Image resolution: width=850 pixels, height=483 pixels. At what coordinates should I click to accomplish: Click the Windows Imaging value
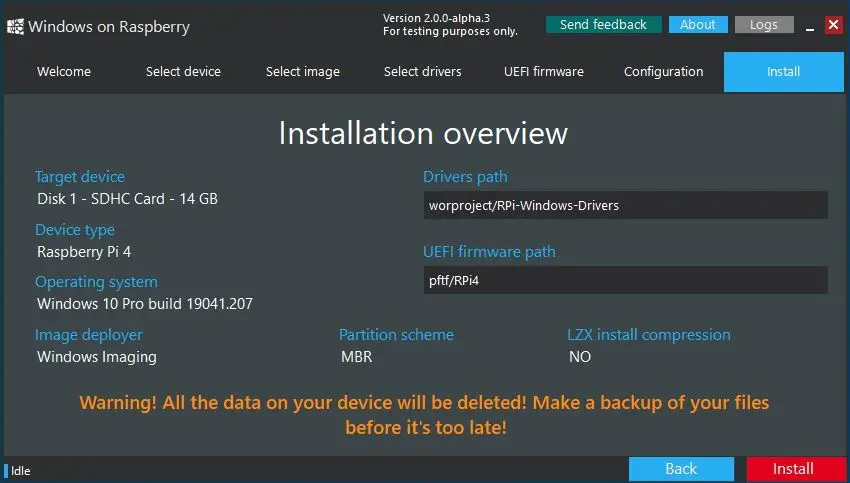97,357
